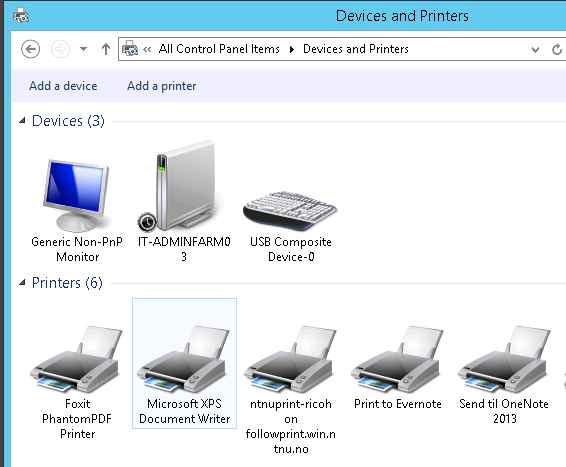Open the address bar history dropdown
566x467 pixels.
point(535,49)
